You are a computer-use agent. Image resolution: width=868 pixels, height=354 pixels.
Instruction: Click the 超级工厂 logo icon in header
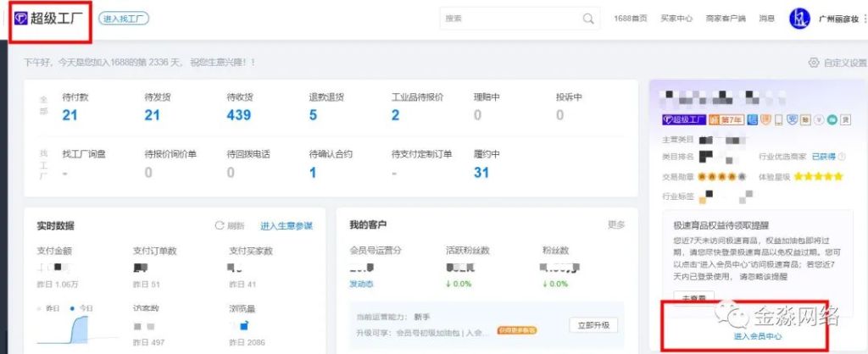pyautogui.click(x=21, y=19)
